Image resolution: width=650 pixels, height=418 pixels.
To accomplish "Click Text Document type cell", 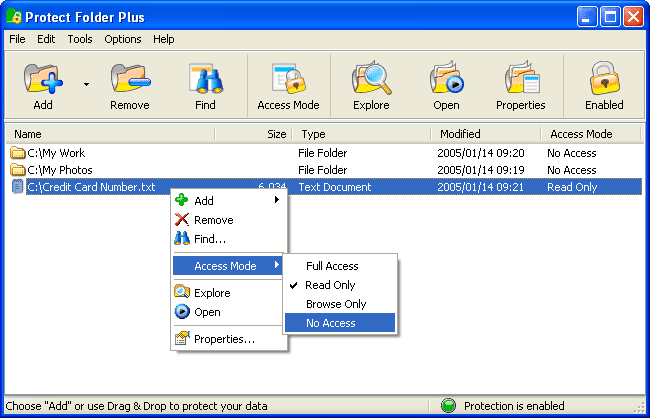I will point(335,187).
